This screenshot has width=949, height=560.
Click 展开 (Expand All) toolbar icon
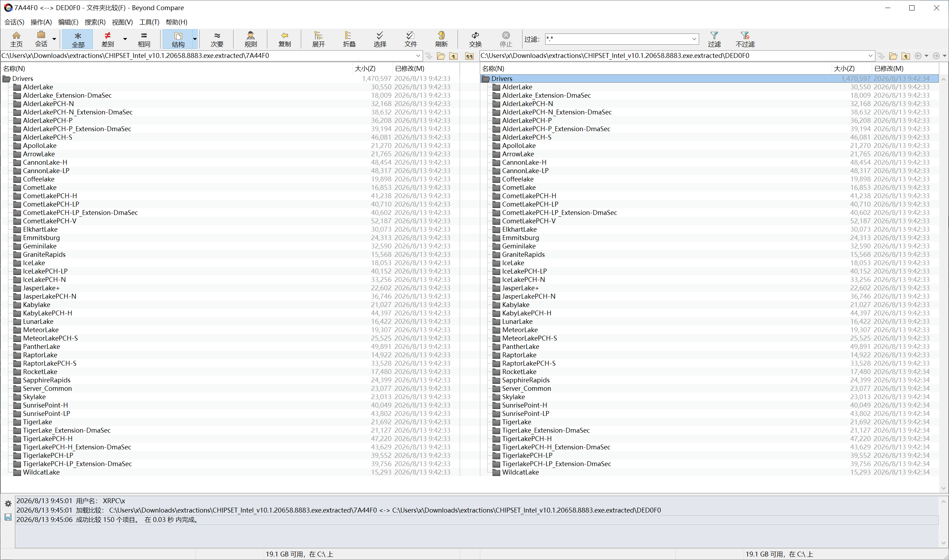click(318, 39)
